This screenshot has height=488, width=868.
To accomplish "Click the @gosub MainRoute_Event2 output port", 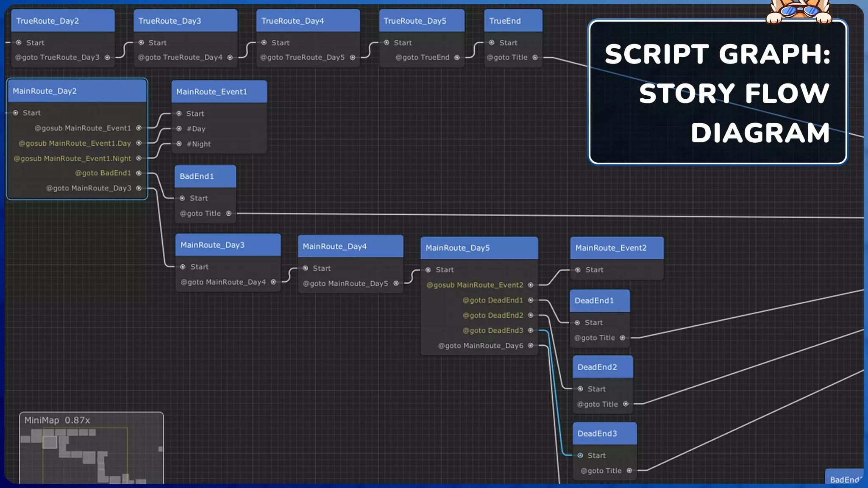I will 531,285.
